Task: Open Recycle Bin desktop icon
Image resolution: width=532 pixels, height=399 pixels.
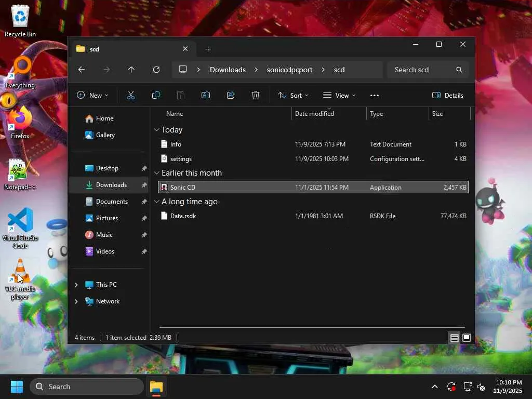Action: [20, 20]
